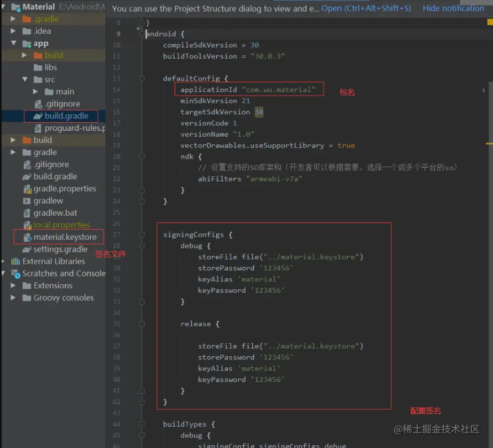This screenshot has width=493, height=448.
Task: Click the .idea folder icon
Action: (27, 31)
